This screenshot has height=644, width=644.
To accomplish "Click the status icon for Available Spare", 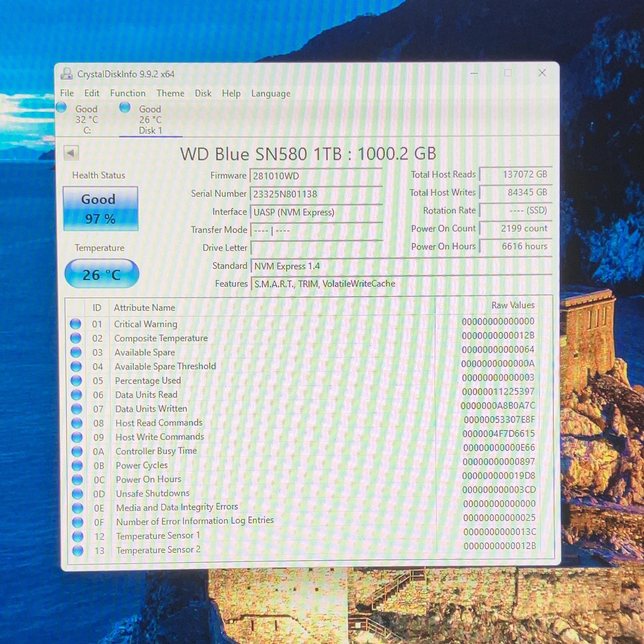I will coord(76,352).
